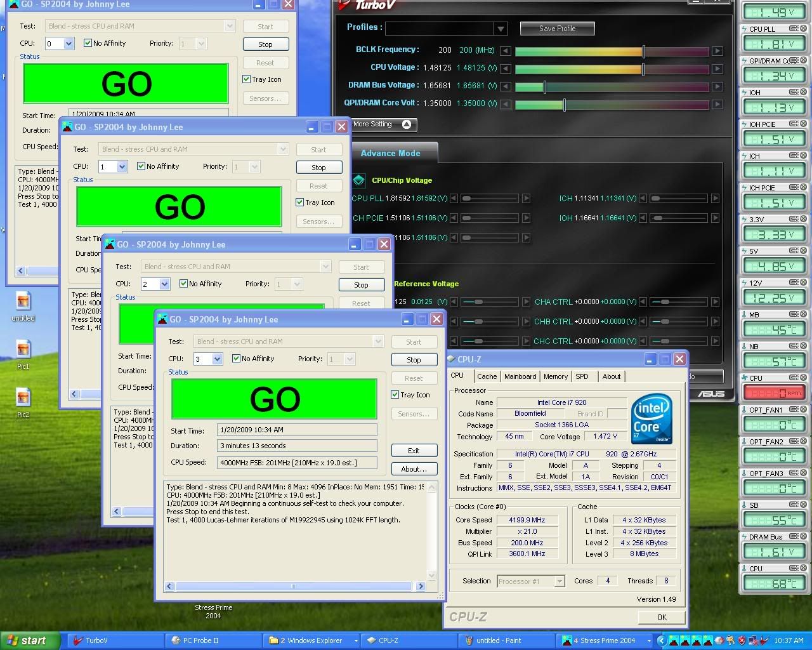812x650 pixels.
Task: Click the Intel Core i7 logo in CPU-Z
Action: [652, 420]
